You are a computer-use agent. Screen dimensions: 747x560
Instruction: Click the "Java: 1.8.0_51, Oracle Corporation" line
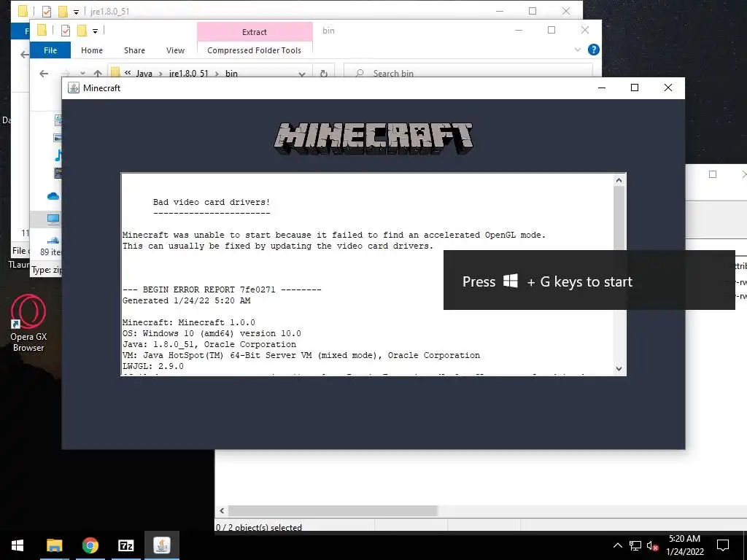click(209, 344)
